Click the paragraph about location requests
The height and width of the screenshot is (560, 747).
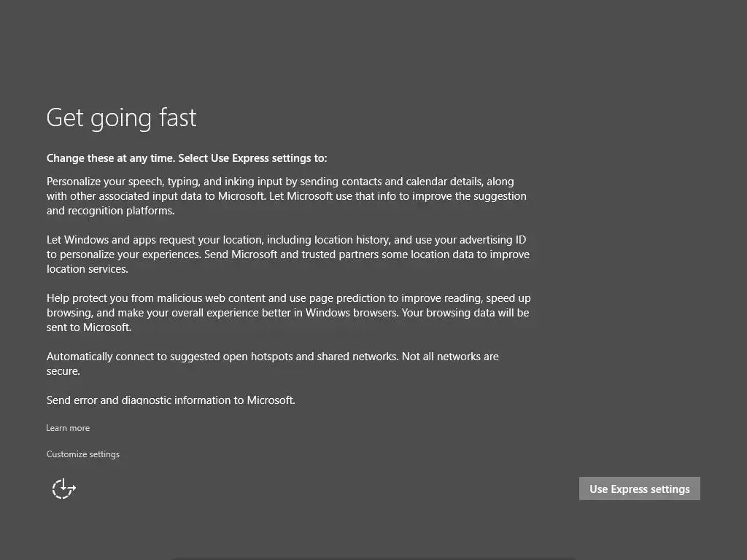click(x=287, y=254)
